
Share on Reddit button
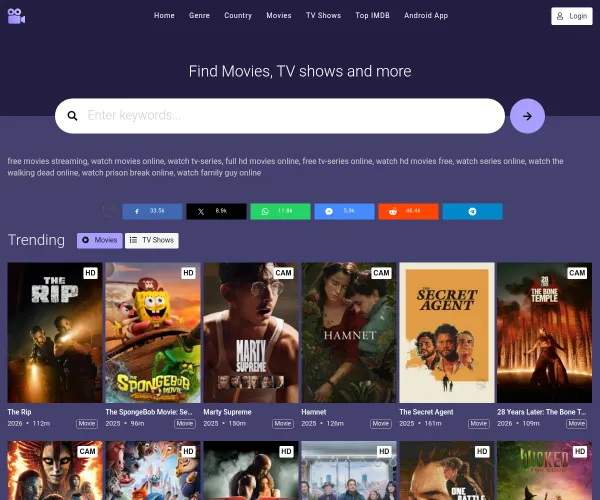(x=408, y=211)
